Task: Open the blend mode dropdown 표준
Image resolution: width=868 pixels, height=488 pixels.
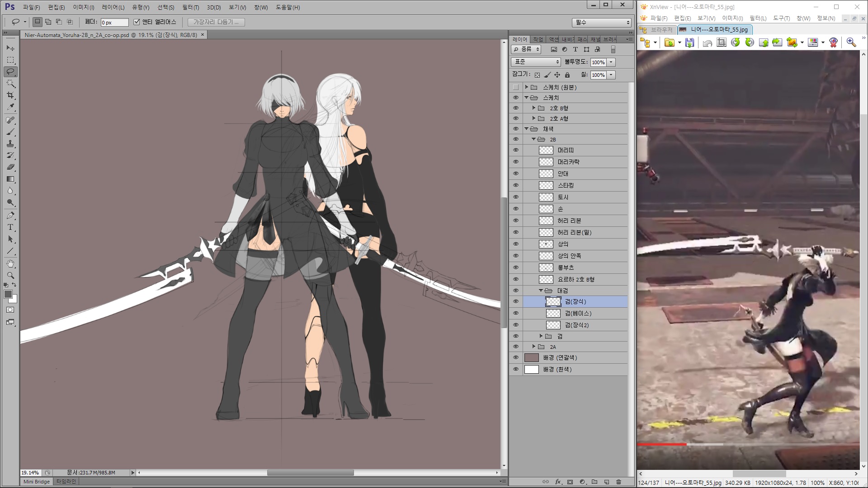Action: pyautogui.click(x=536, y=62)
